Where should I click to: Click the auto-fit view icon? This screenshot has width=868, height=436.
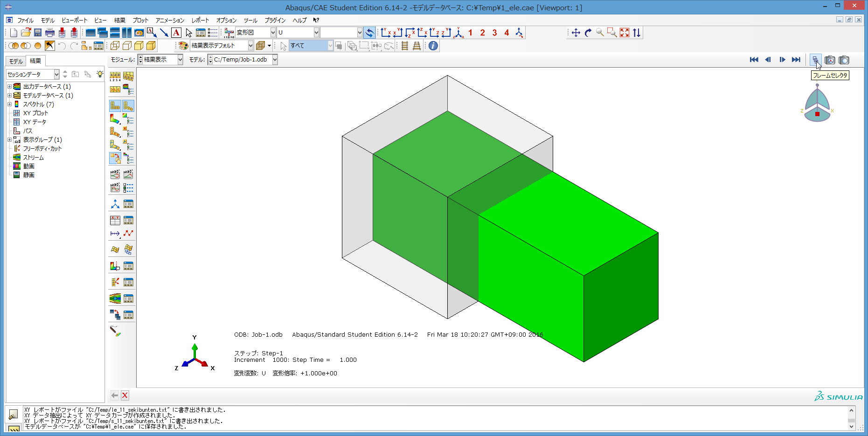click(625, 33)
